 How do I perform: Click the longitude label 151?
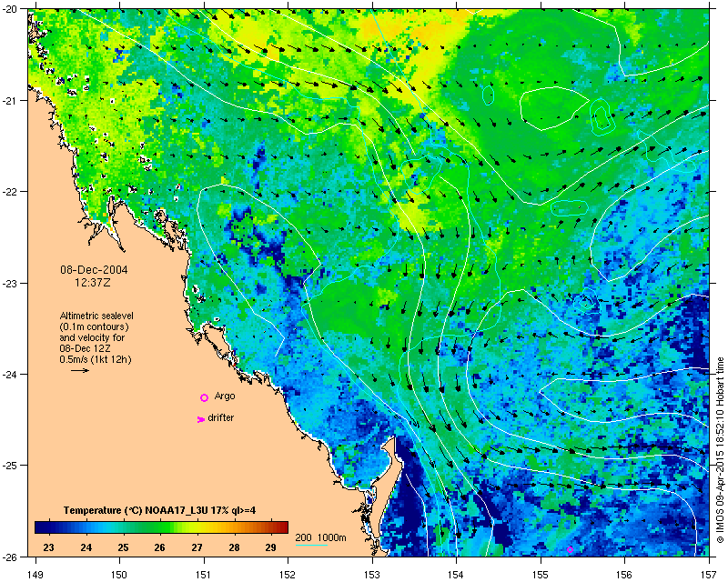(204, 575)
